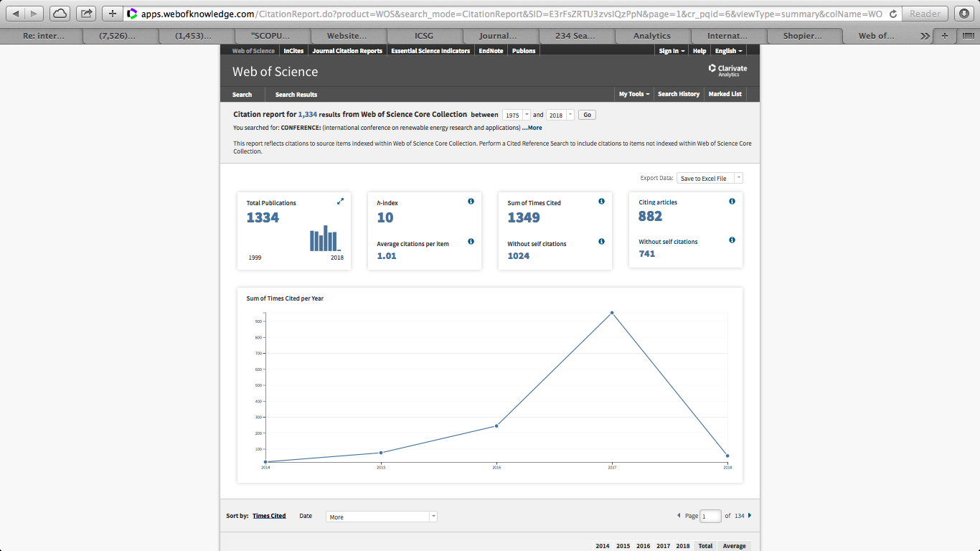Open the Marked List link
Viewport: 980px width, 551px height.
click(725, 94)
